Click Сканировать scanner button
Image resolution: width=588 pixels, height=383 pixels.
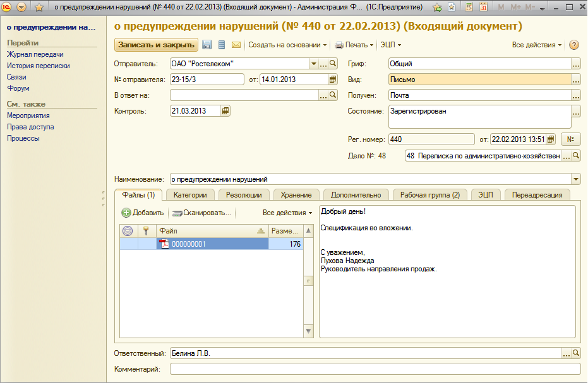pyautogui.click(x=201, y=213)
